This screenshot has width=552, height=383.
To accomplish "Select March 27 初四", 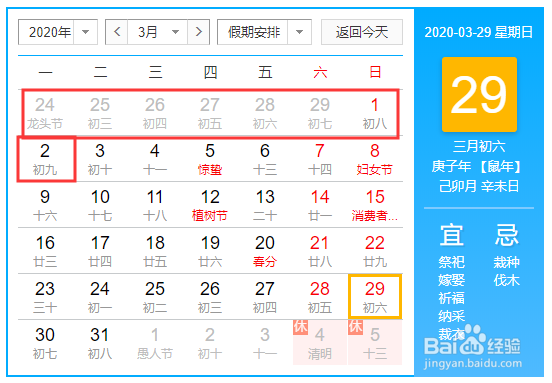I will pyautogui.click(x=265, y=297).
